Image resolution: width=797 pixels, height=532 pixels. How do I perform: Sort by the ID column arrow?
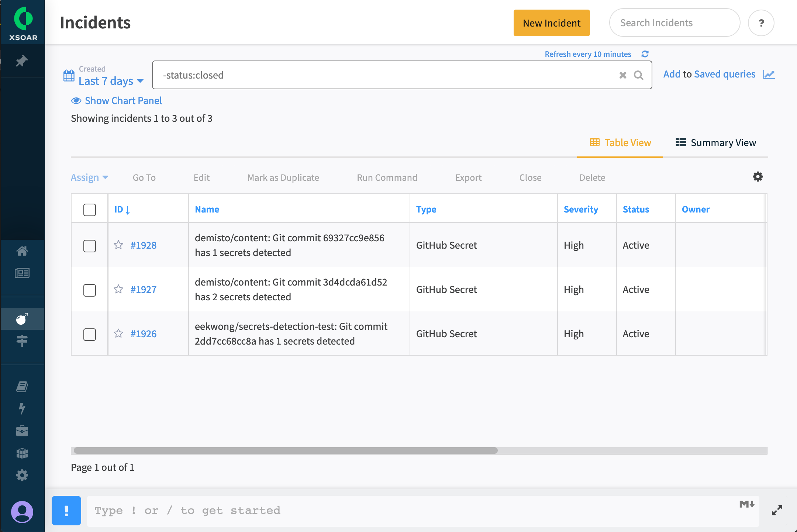128,210
